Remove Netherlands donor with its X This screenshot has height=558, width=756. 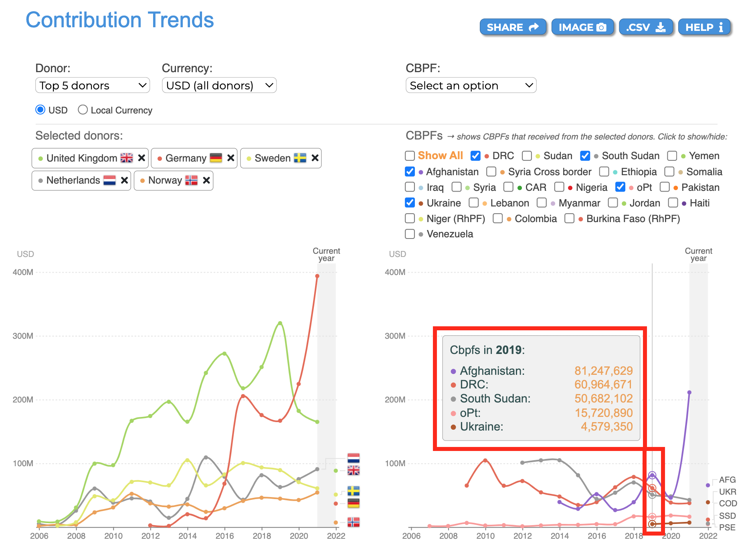click(x=125, y=180)
